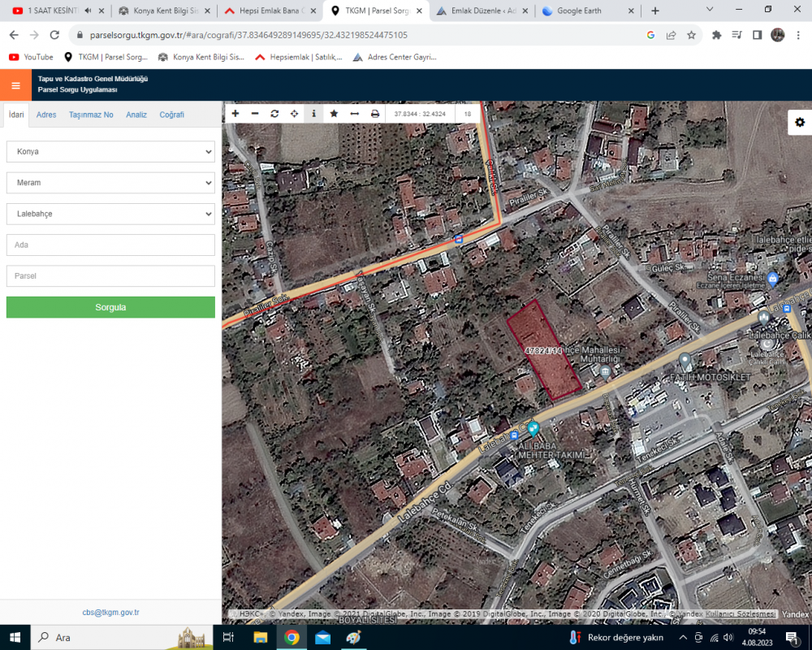Viewport: 812px width, 650px height.
Task: Focus the Parsel input field
Action: (110, 276)
